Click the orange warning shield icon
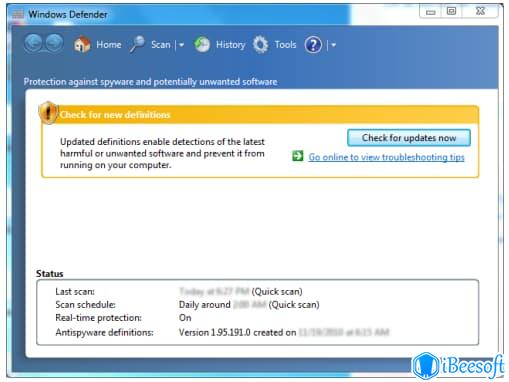Image resolution: width=509 pixels, height=382 pixels. (48, 113)
